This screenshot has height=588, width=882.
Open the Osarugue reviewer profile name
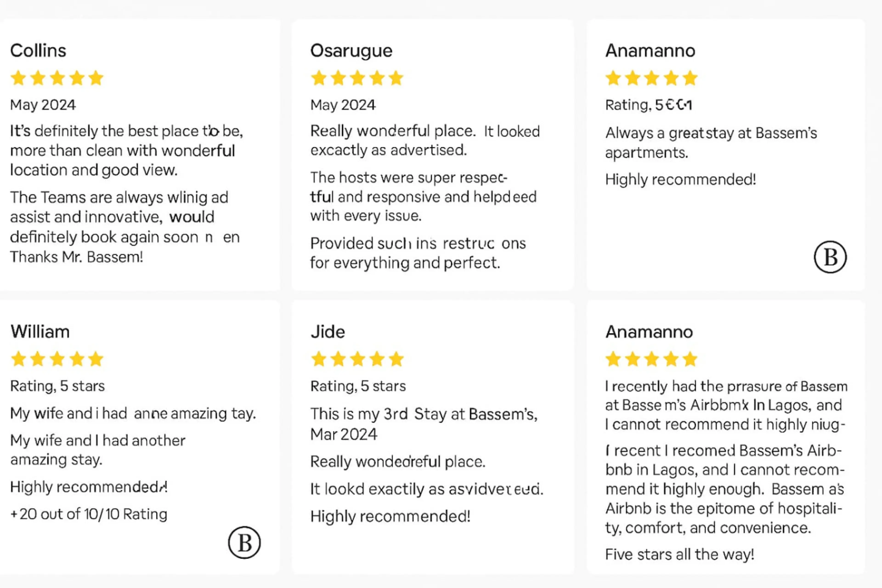click(351, 51)
